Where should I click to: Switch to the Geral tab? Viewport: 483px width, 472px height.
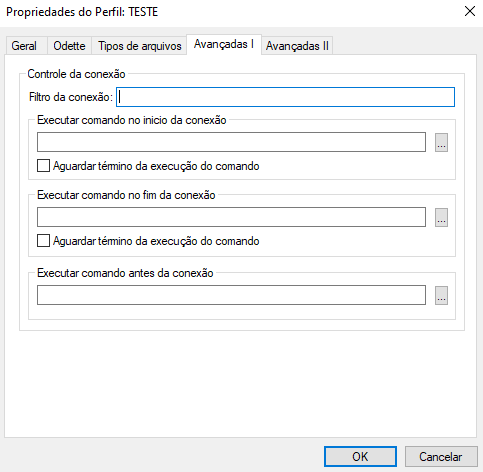(26, 46)
